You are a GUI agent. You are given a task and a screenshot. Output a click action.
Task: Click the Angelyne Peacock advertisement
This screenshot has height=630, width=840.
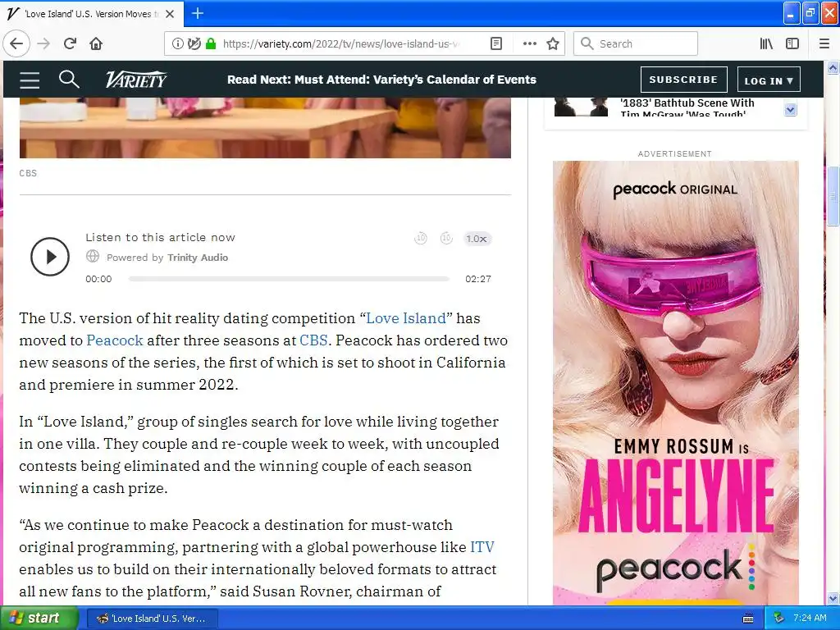(x=676, y=382)
